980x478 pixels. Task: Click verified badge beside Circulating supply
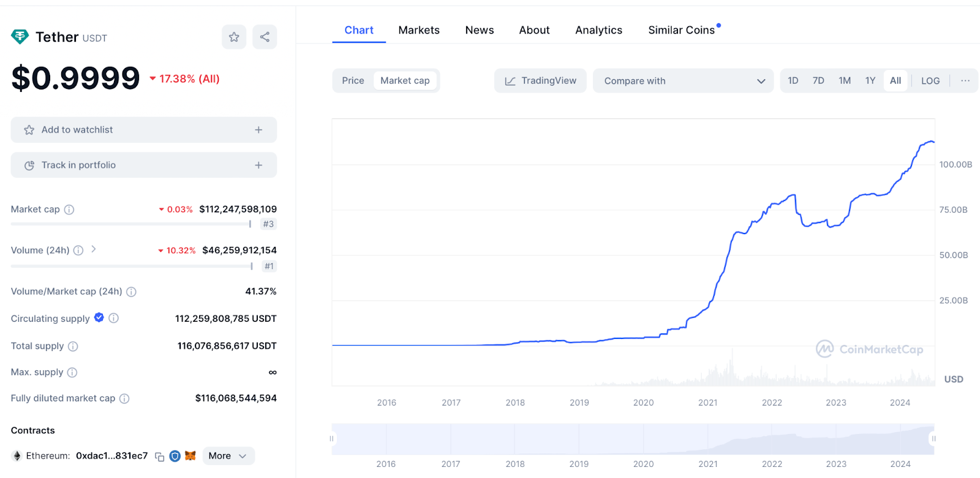pos(99,317)
